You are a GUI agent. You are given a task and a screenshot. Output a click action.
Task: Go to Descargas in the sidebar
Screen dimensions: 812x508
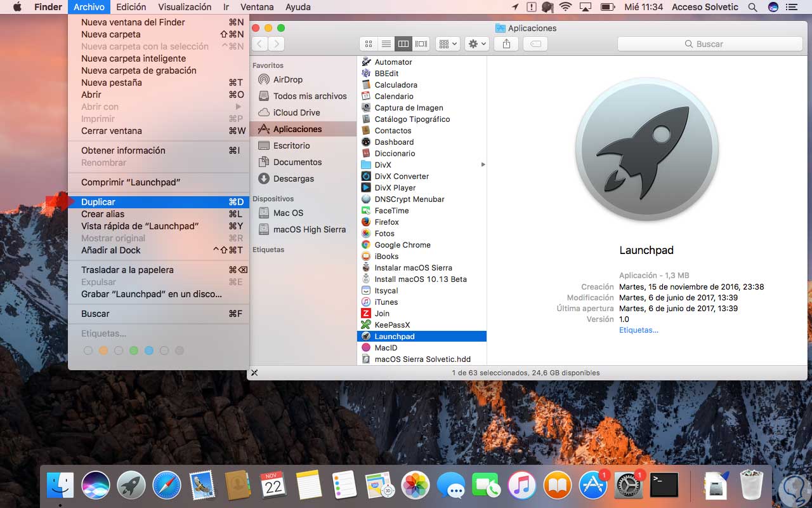(303, 178)
